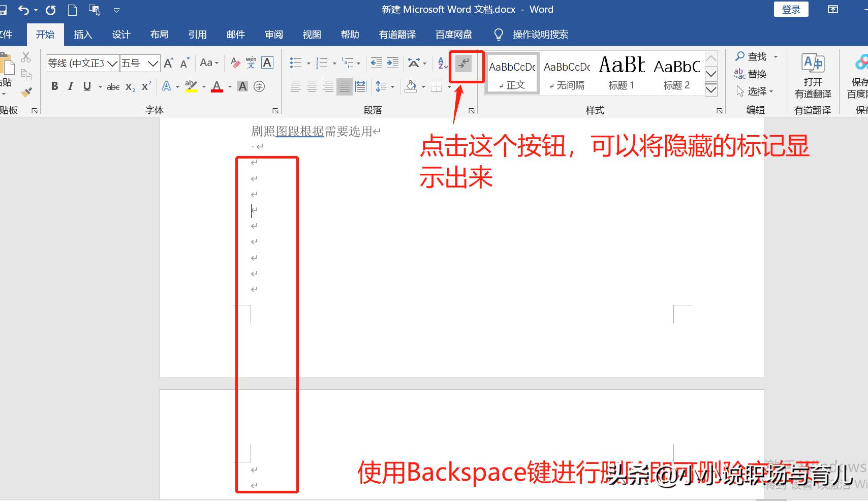Select the Center alignment icon
This screenshot has width=868, height=501.
(x=312, y=86)
